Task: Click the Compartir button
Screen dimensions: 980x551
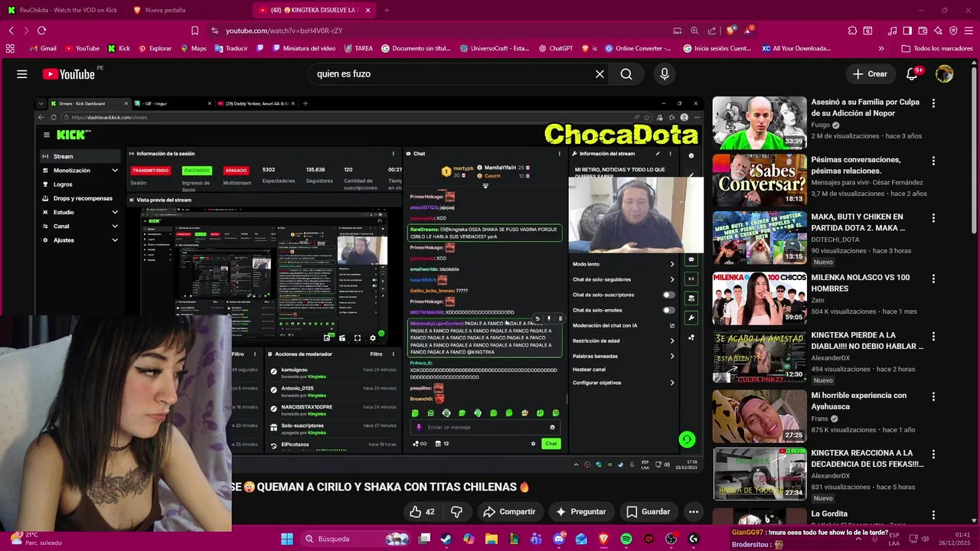Action: [x=508, y=512]
